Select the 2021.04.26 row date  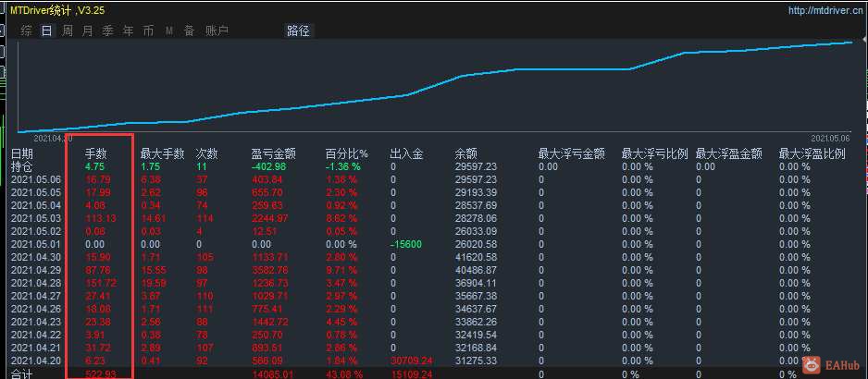click(36, 310)
